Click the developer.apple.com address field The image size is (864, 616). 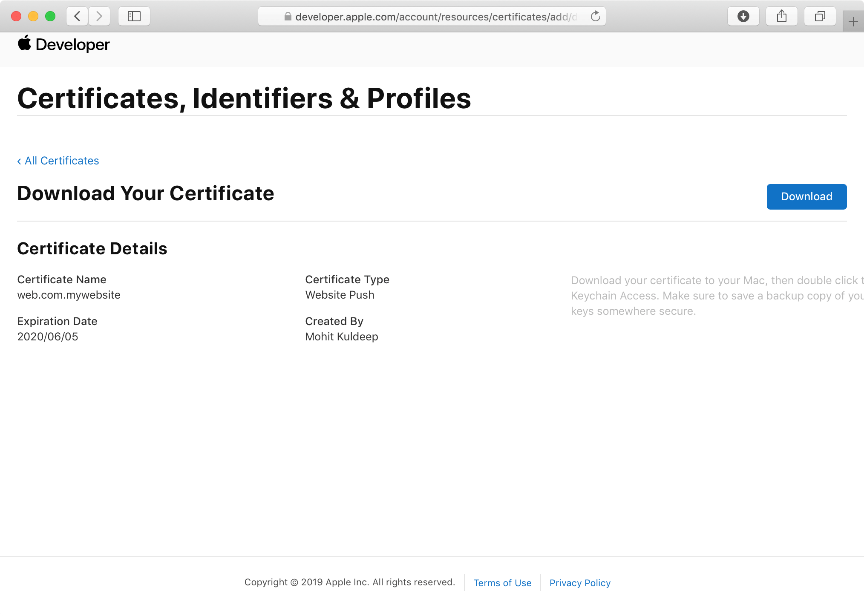click(435, 17)
